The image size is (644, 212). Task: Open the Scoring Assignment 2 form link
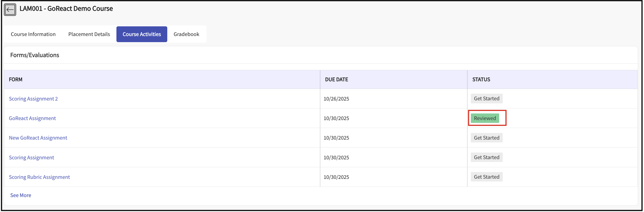click(33, 99)
